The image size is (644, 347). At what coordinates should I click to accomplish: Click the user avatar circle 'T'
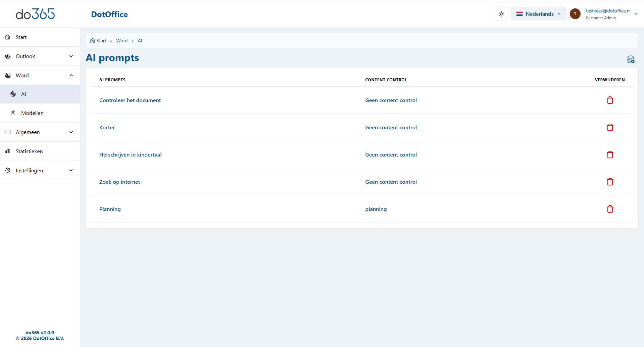[x=575, y=14]
